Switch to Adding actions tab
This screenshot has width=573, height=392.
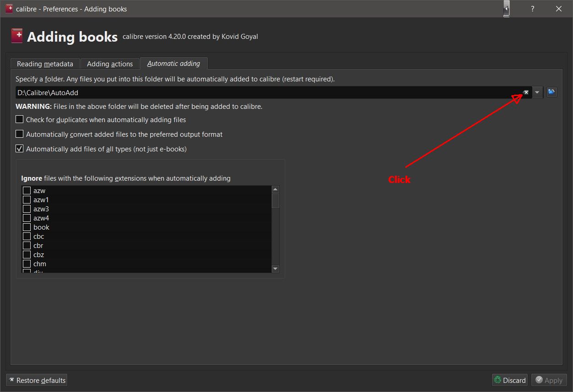coord(110,64)
